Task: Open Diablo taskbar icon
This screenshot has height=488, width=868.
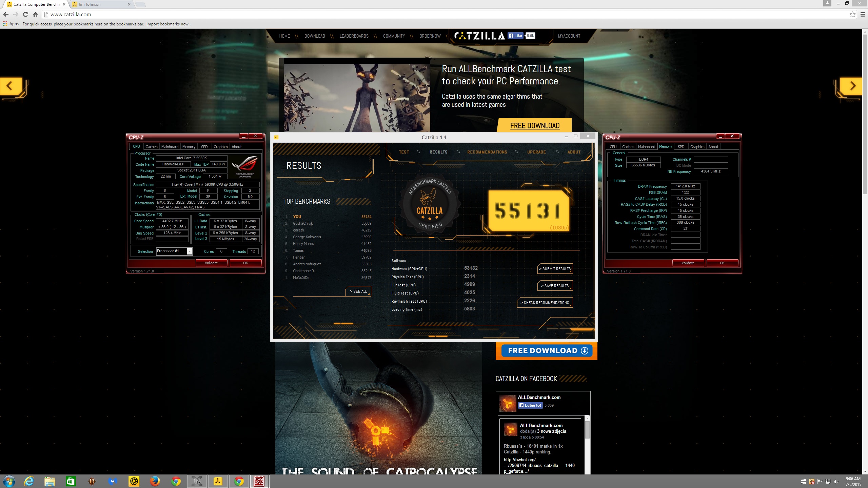Action: pos(92,481)
